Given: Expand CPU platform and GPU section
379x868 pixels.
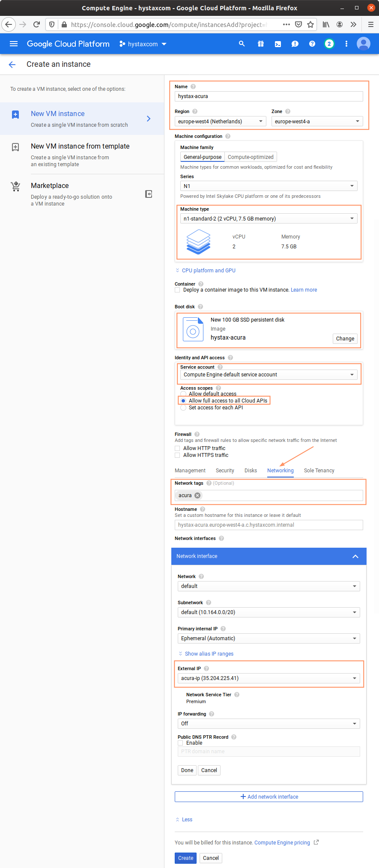Looking at the screenshot, I should [x=208, y=271].
